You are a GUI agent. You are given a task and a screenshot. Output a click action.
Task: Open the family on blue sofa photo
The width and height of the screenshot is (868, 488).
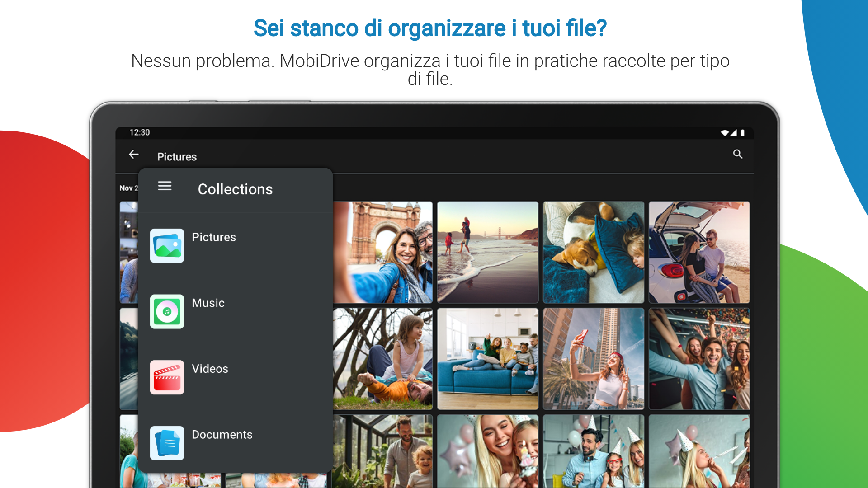[488, 359]
